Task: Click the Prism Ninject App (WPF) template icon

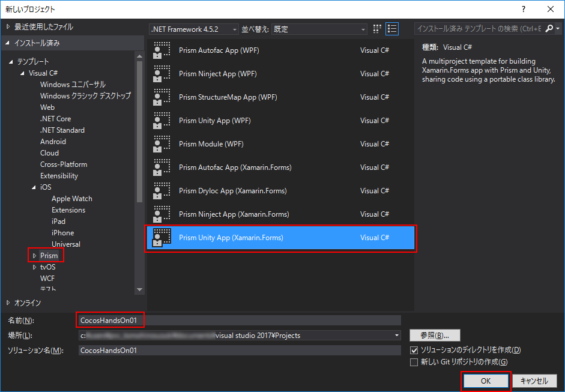Action: point(162,74)
